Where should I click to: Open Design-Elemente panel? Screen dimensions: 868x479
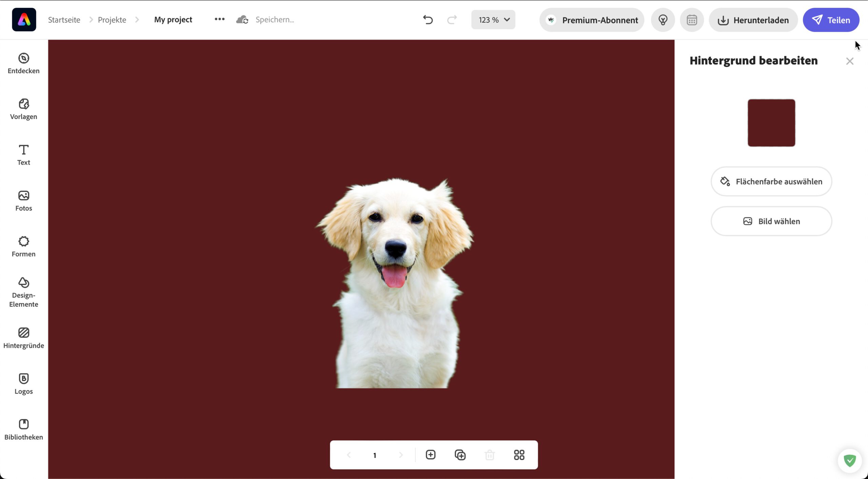click(23, 292)
